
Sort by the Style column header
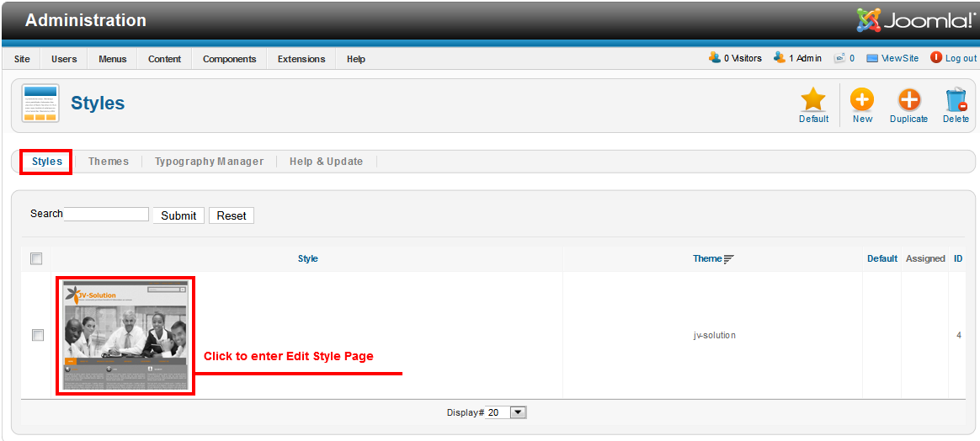(x=307, y=258)
